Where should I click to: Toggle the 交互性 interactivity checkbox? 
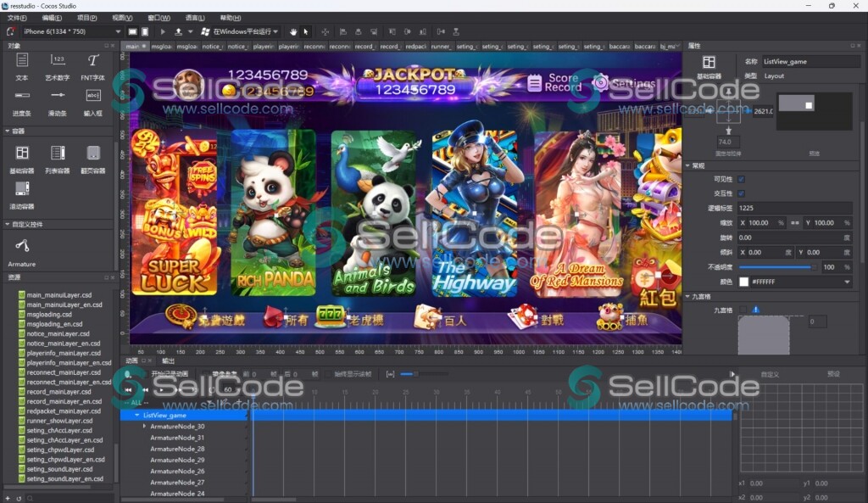point(741,193)
